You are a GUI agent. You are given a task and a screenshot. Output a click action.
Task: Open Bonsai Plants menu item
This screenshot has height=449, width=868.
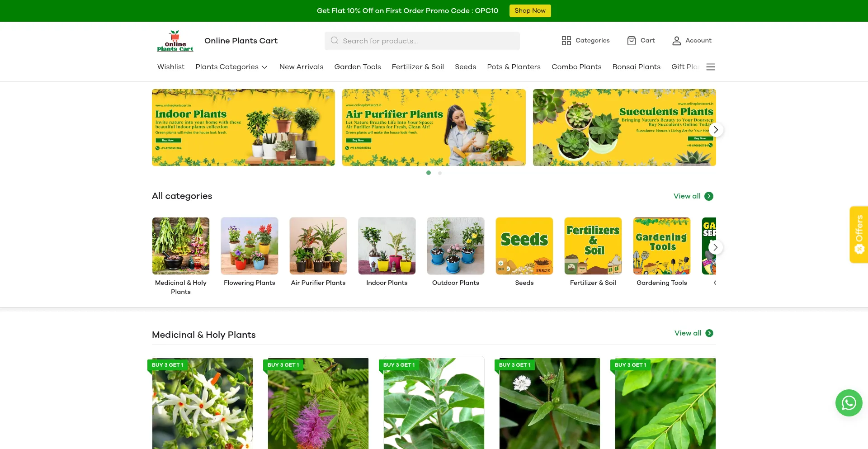[x=636, y=67]
